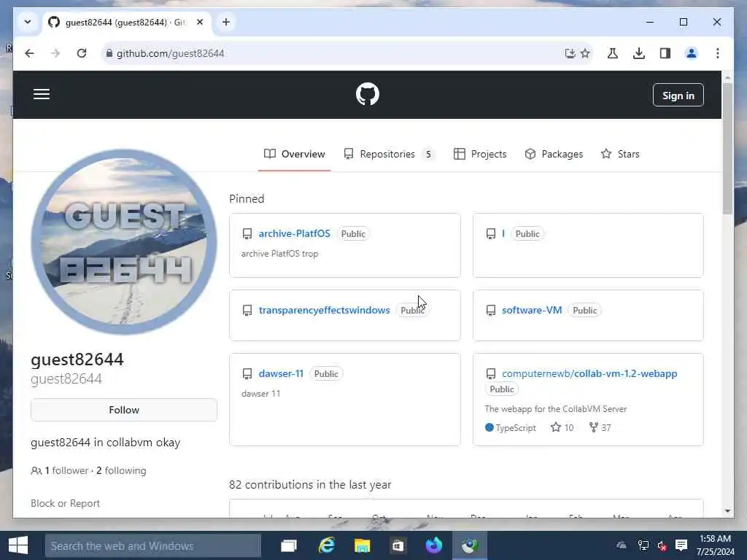
Task: Click the browser forward arrow
Action: click(x=55, y=53)
